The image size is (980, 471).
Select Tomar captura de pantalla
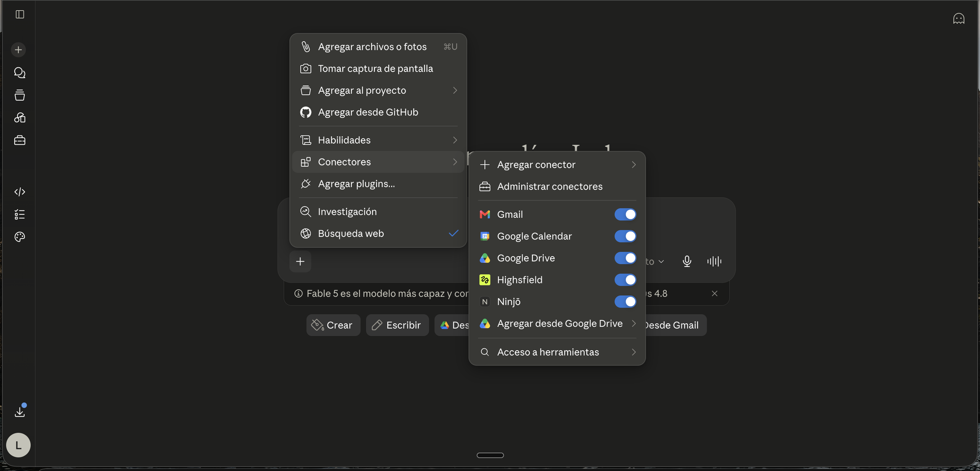click(x=378, y=69)
